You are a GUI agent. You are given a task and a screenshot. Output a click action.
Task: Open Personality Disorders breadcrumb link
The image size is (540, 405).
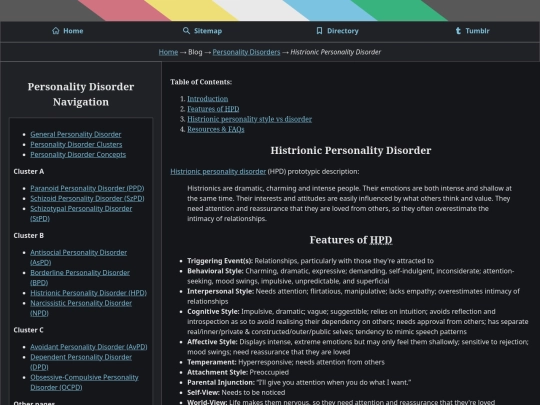246,52
